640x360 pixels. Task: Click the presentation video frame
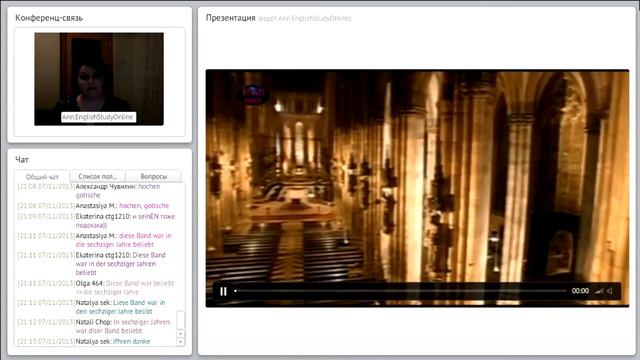tap(417, 188)
